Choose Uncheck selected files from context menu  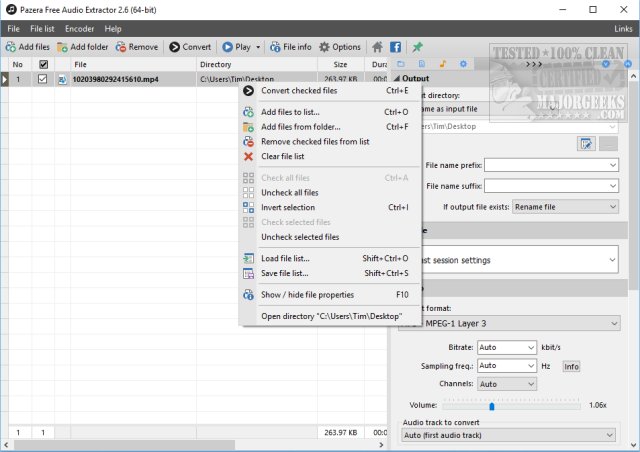300,237
